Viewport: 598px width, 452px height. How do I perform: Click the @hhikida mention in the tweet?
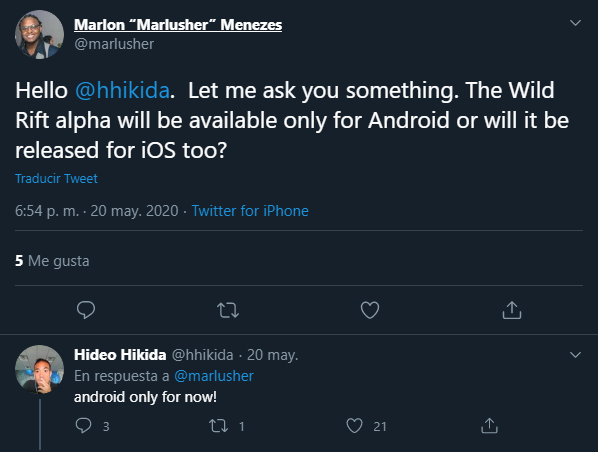[122, 91]
